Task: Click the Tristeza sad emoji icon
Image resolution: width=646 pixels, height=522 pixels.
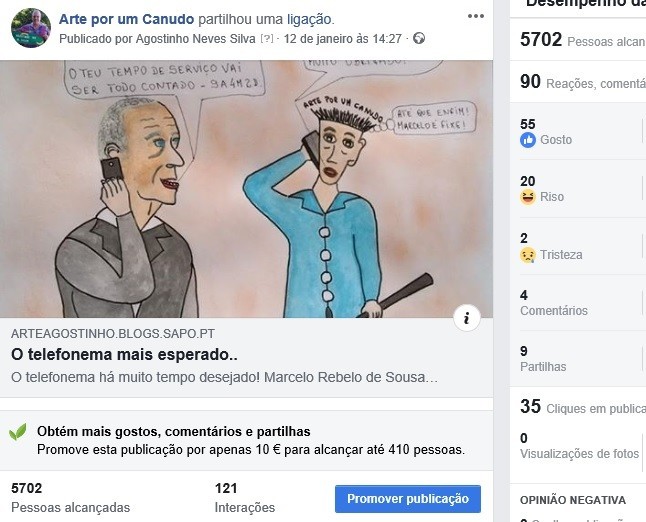Action: click(x=528, y=255)
